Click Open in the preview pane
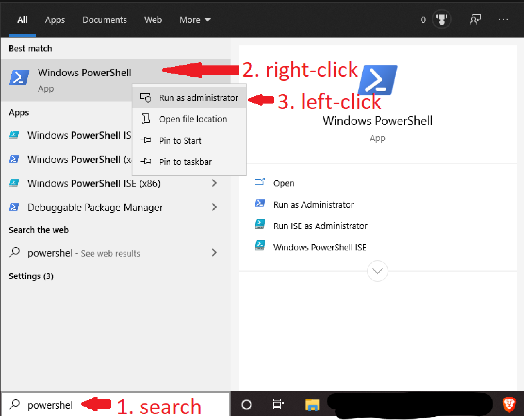 pyautogui.click(x=284, y=183)
